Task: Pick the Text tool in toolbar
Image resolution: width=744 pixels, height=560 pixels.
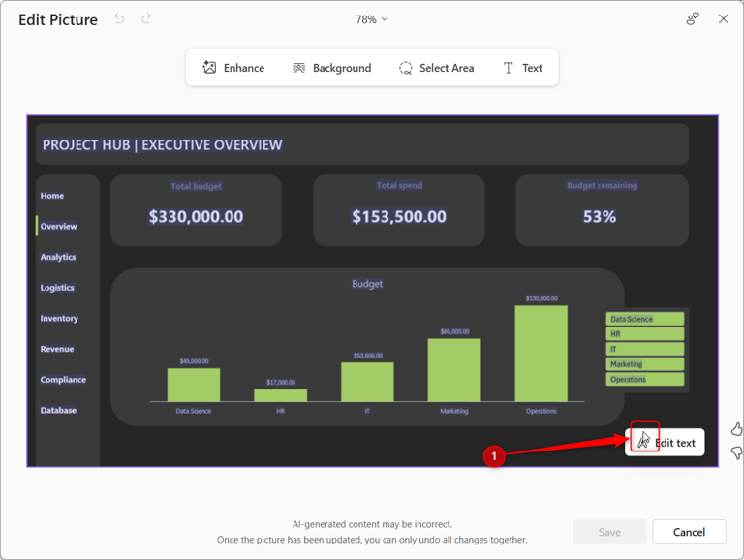Action: click(x=522, y=68)
